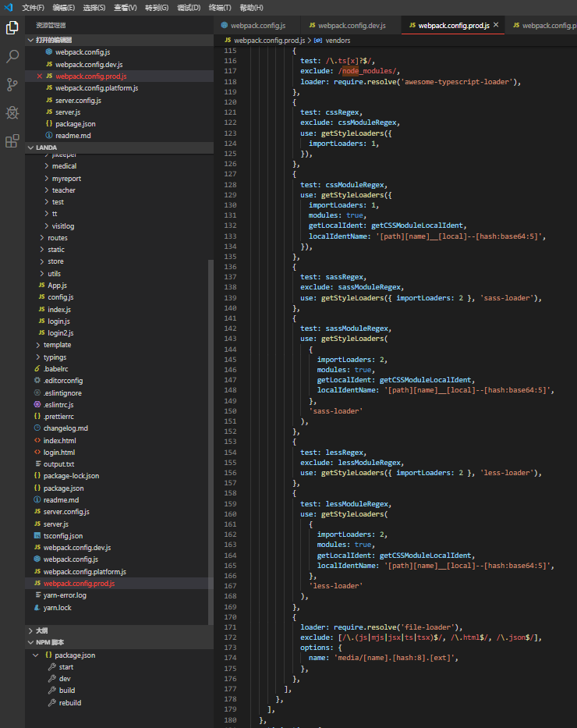577x728 pixels.
Task: Open the Extensions view in activity bar
Action: (x=12, y=140)
